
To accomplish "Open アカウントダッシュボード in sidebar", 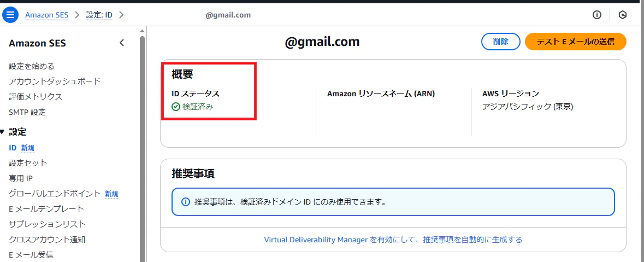I will [55, 81].
